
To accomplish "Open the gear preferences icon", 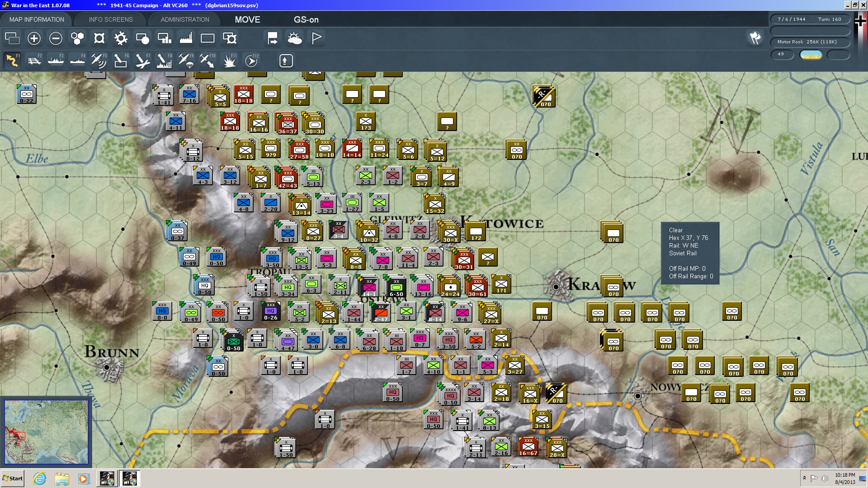I will coord(121,38).
